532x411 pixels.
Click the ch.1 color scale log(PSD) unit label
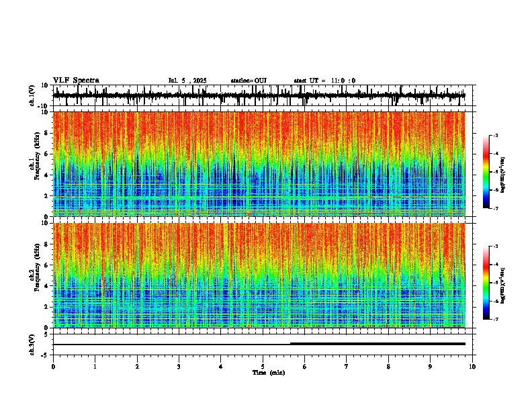(503, 175)
